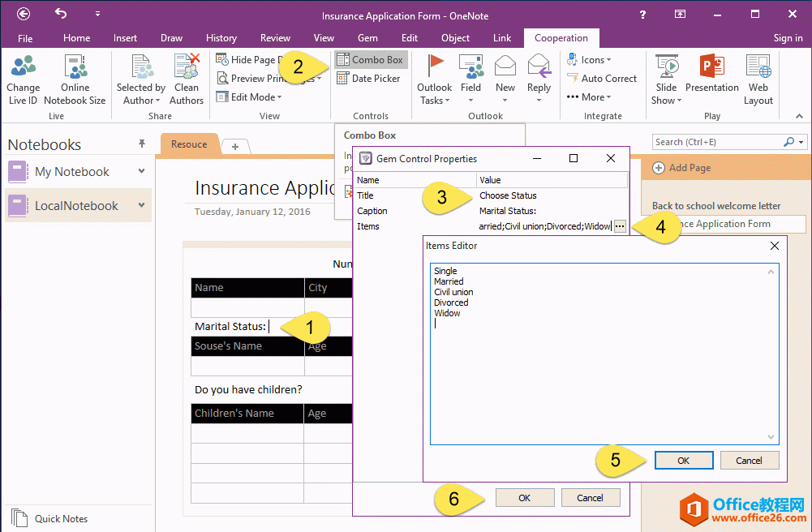Click the Change Live ID icon
This screenshot has width=812, height=532.
point(23,68)
